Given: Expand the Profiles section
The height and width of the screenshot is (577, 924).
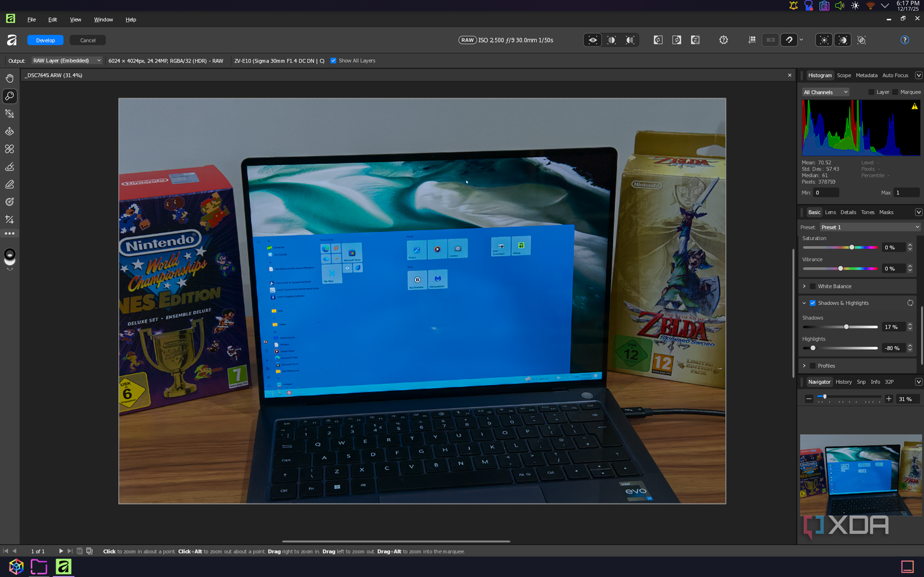Looking at the screenshot, I should [805, 365].
